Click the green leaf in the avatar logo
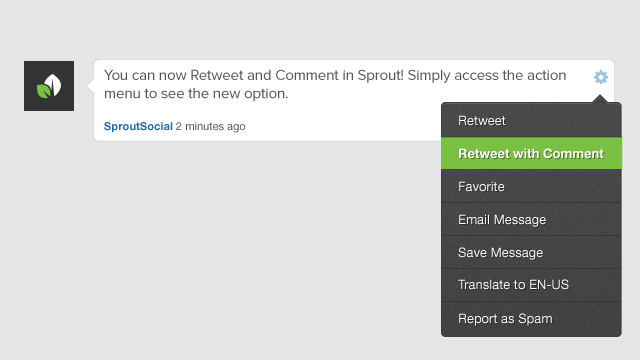Screen dimensions: 640x360 coord(44,91)
